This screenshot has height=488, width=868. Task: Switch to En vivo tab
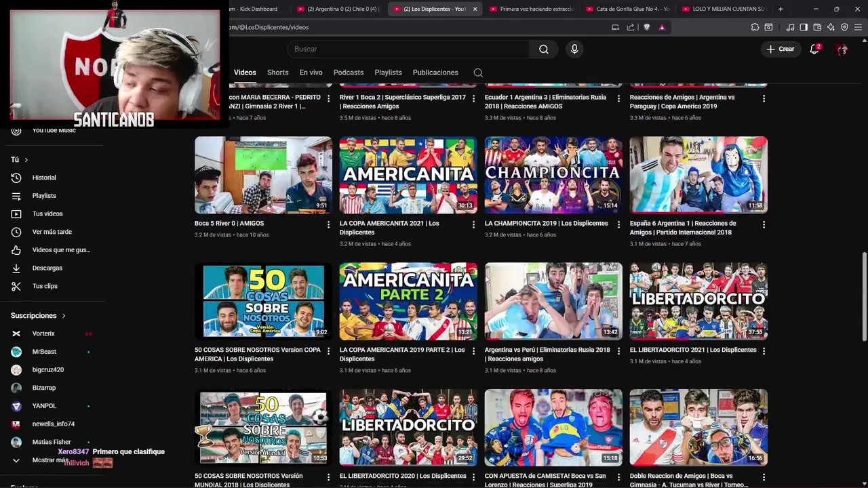click(311, 73)
